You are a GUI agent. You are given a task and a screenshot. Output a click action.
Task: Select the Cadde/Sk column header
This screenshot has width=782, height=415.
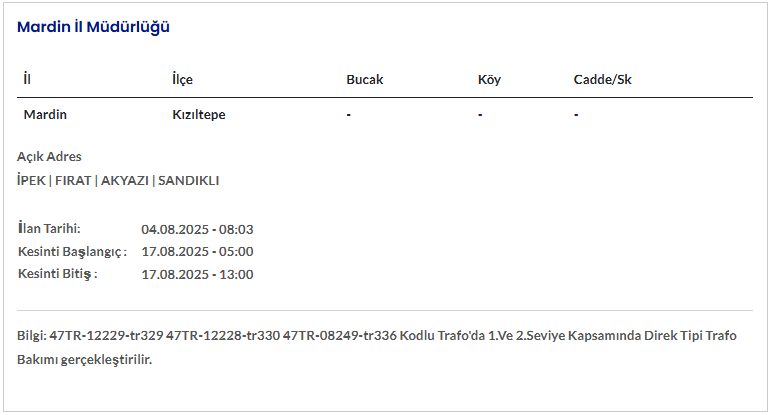click(602, 79)
